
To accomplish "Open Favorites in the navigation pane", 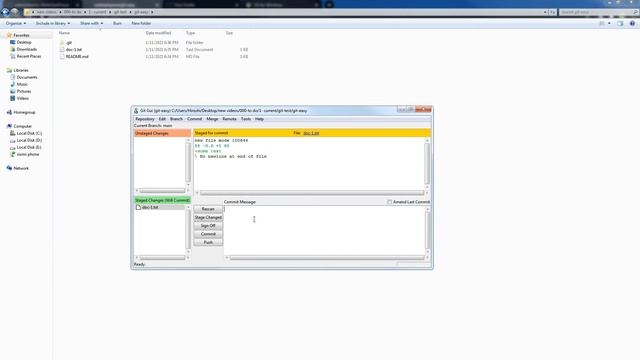I will click(21, 35).
